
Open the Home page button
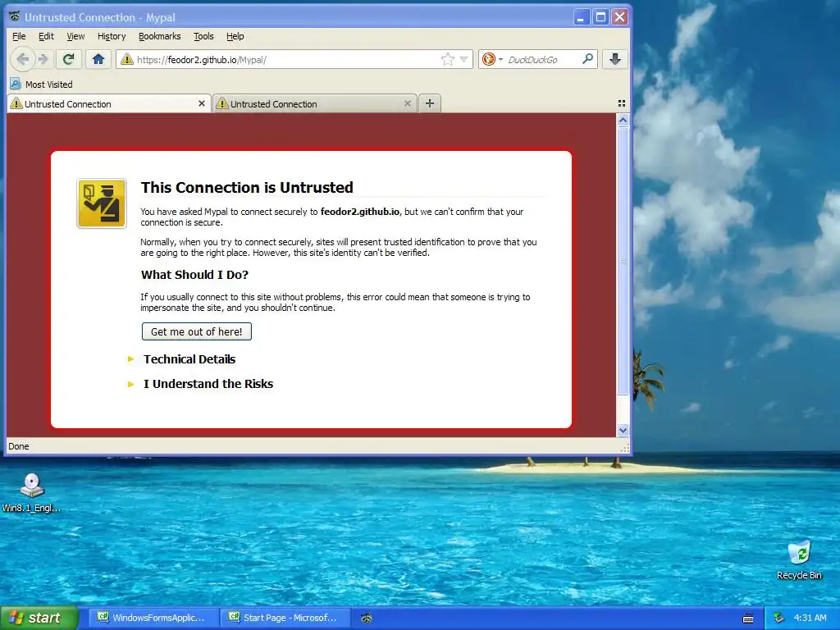(98, 59)
